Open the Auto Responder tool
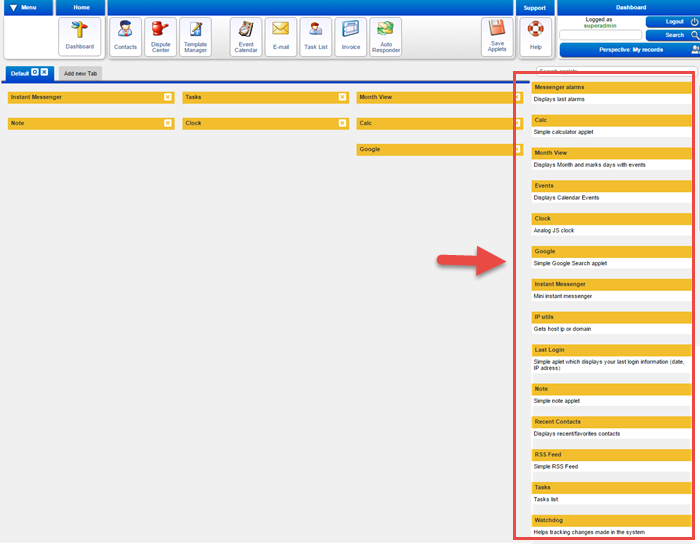Screen dimensions: 700x544 [385, 36]
